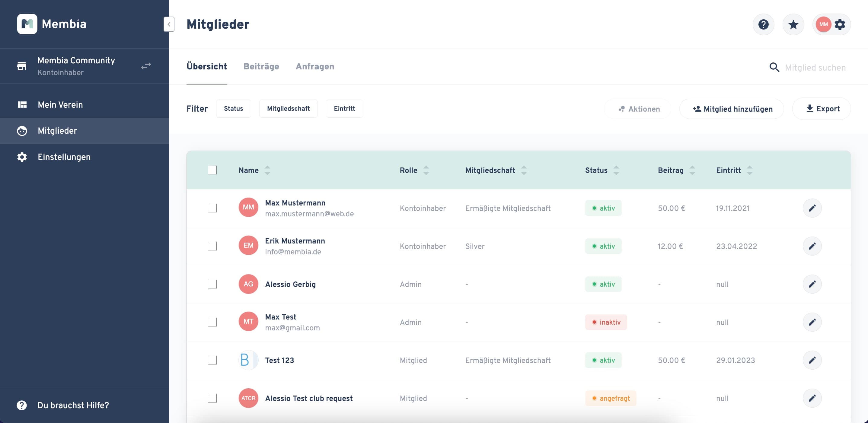The image size is (868, 423).
Task: Switch to the Anfragen tab
Action: (315, 67)
